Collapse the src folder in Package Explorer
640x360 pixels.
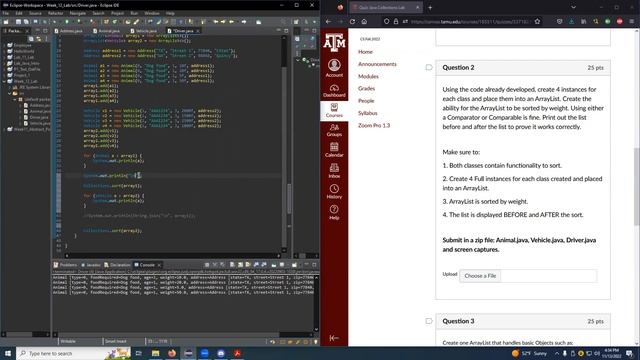[x=10, y=93]
